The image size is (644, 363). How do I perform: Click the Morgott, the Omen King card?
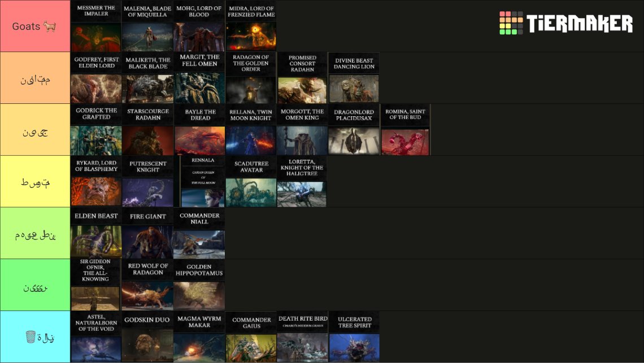pos(302,129)
